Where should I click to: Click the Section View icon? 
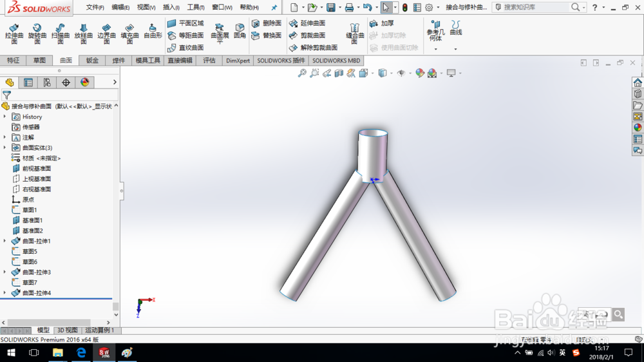point(339,73)
